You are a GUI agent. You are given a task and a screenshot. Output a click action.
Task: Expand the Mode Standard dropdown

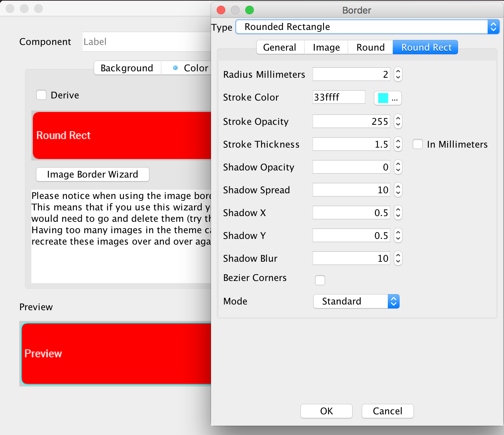(356, 301)
